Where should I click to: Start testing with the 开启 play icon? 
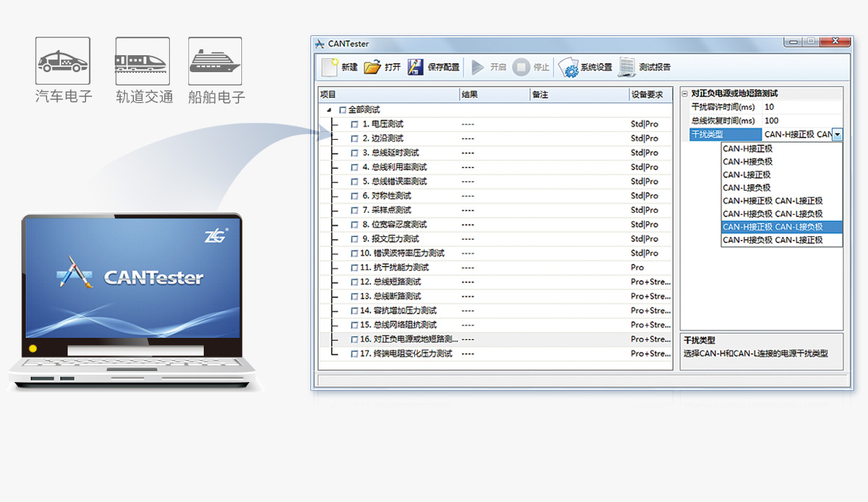478,68
